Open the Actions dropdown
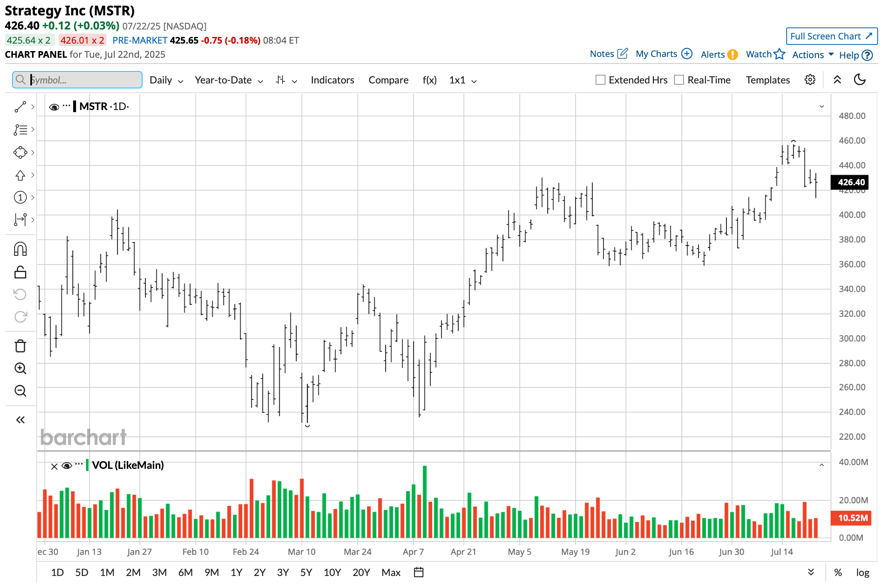Screen dimensions: 881x588 [812, 55]
